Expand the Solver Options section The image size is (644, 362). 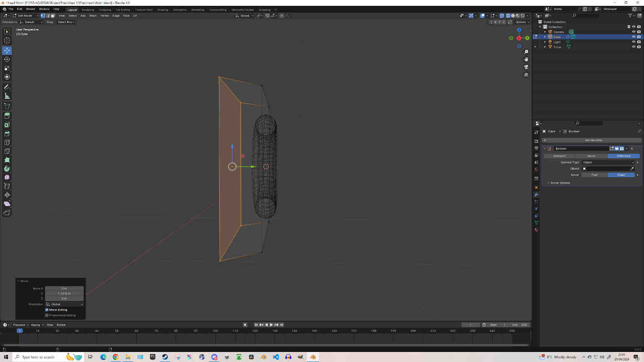[x=559, y=183]
